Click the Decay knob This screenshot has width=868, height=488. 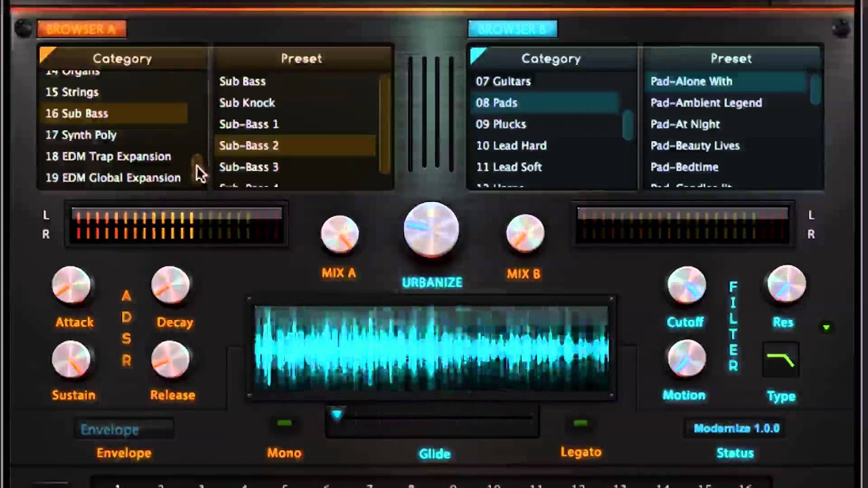[170, 286]
